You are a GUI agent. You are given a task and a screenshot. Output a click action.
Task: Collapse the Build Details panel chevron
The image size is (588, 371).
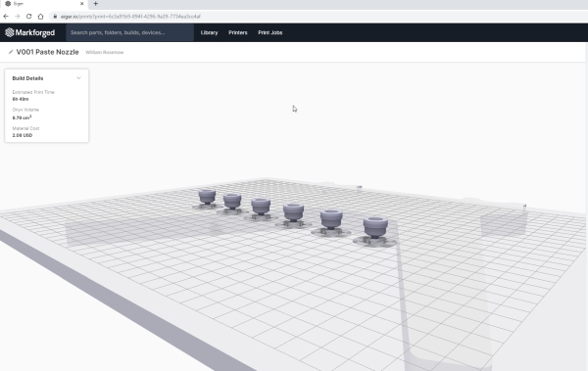pyautogui.click(x=78, y=78)
